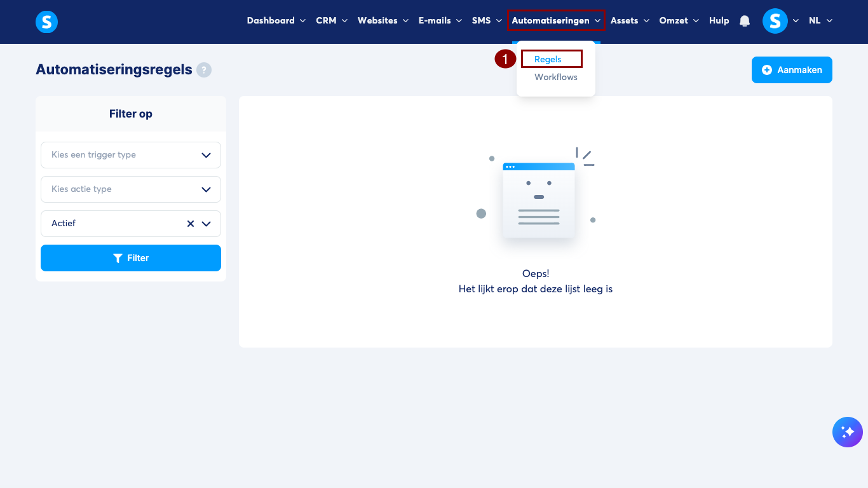The height and width of the screenshot is (488, 868).
Task: Select Workflows in the dropdown
Action: point(556,77)
